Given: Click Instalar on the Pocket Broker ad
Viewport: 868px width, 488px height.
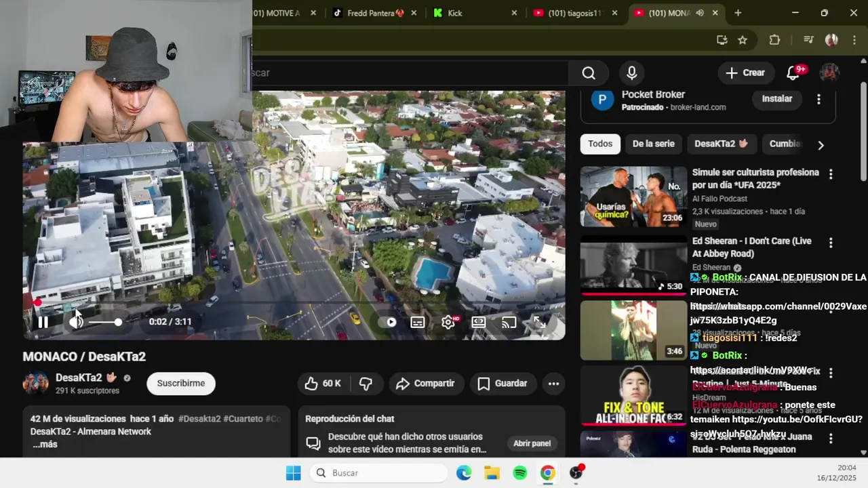Looking at the screenshot, I should tap(777, 99).
